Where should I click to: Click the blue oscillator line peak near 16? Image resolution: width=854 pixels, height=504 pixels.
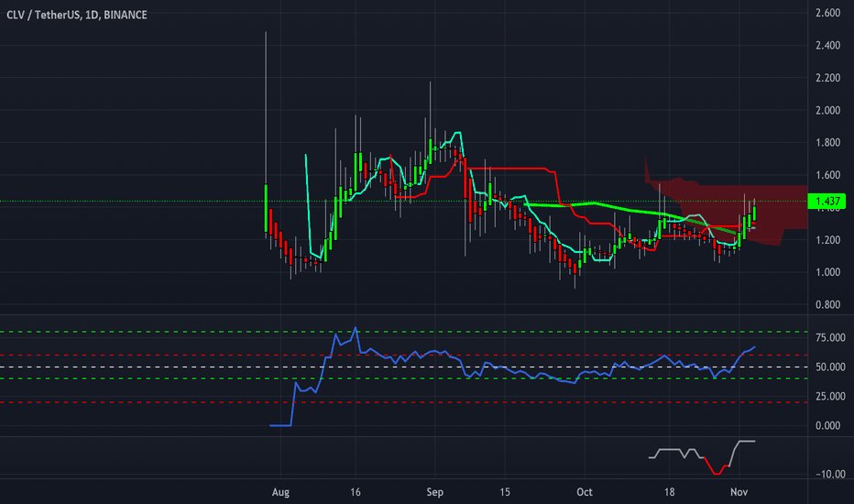[356, 328]
